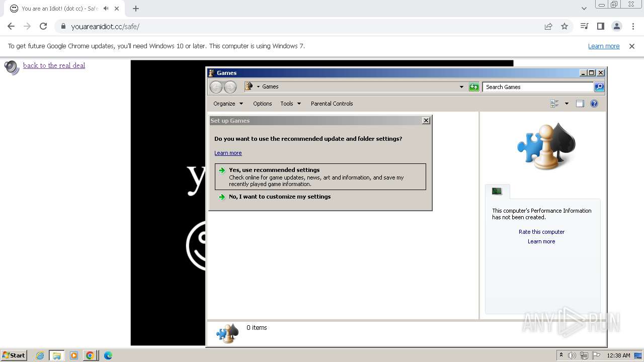Click Chrome's back navigation arrow
This screenshot has width=644, height=362.
tap(11, 26)
